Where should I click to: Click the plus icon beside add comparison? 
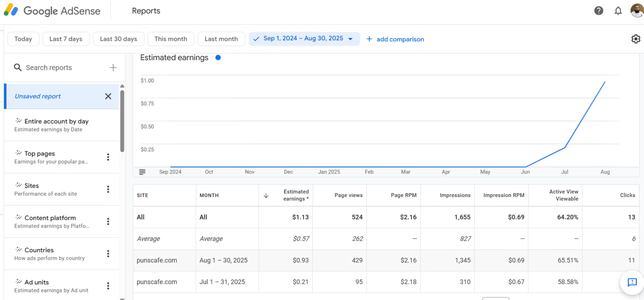[369, 39]
